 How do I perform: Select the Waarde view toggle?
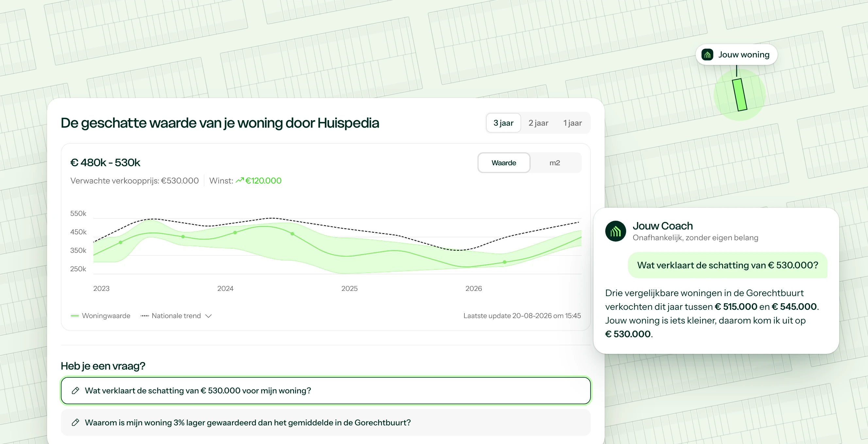point(504,163)
